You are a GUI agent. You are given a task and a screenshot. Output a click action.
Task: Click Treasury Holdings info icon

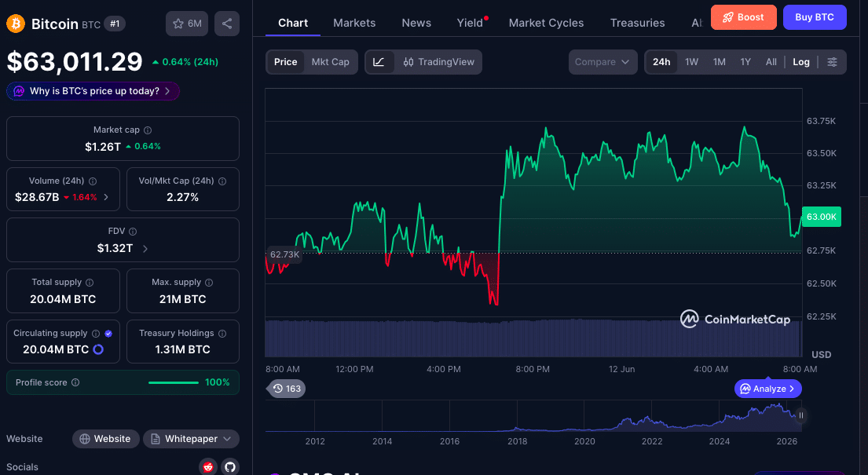pyautogui.click(x=222, y=333)
